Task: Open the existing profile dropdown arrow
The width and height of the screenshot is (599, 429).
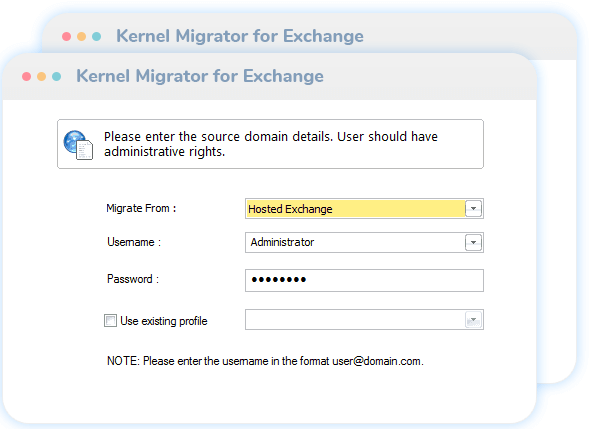Action: (x=473, y=320)
